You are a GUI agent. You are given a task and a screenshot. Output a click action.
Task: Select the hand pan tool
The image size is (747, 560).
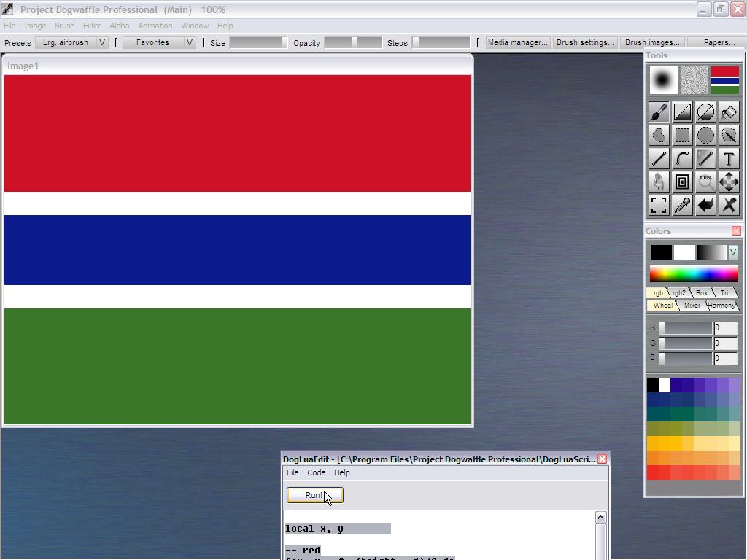coord(659,182)
